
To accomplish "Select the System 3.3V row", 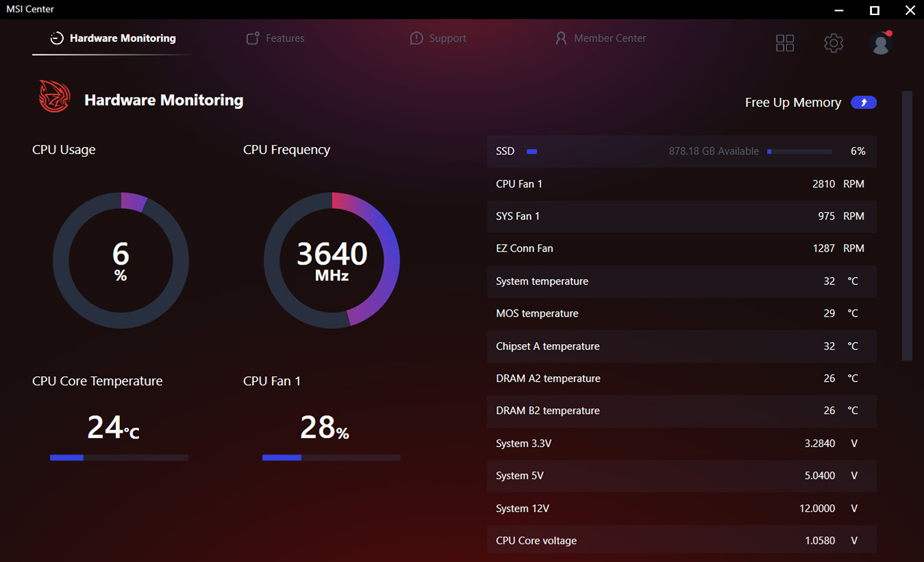I will pos(681,443).
